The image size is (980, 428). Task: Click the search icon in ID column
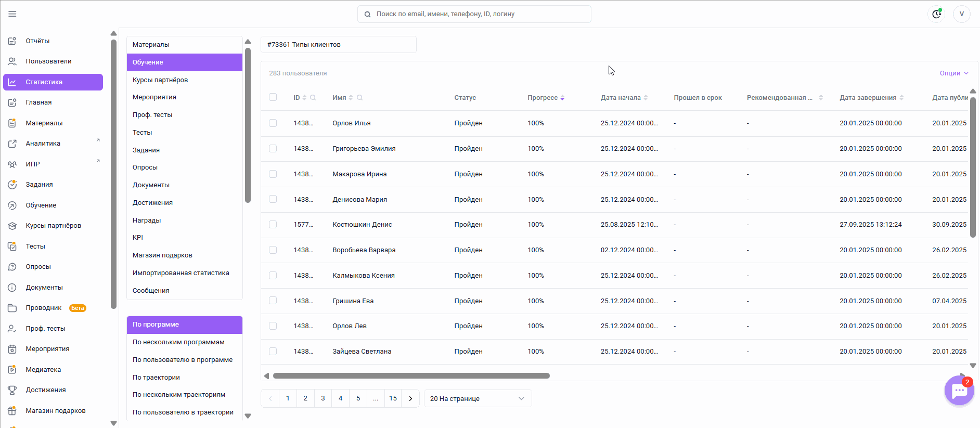(x=313, y=98)
